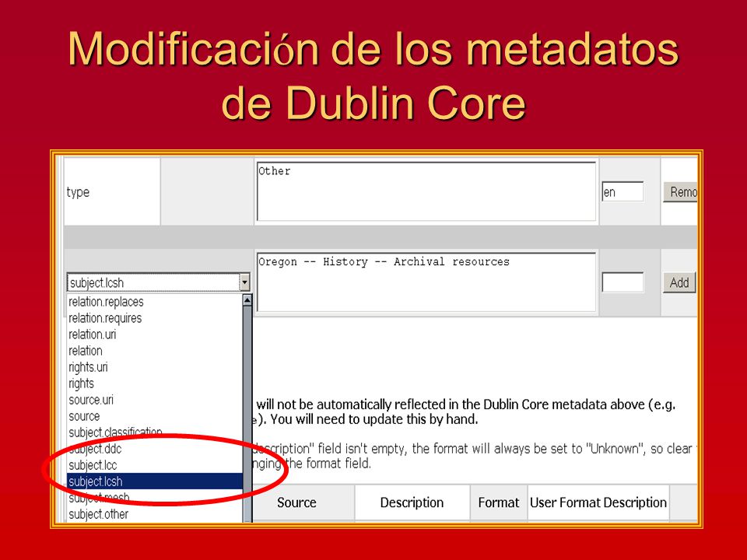The image size is (747, 560).
Task: Pick subject.ddc in the list
Action: click(x=155, y=449)
